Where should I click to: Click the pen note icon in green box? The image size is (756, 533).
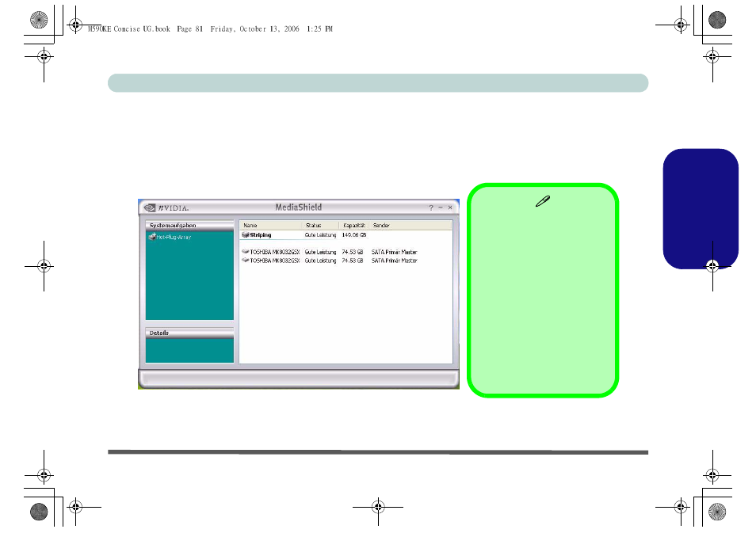point(542,203)
